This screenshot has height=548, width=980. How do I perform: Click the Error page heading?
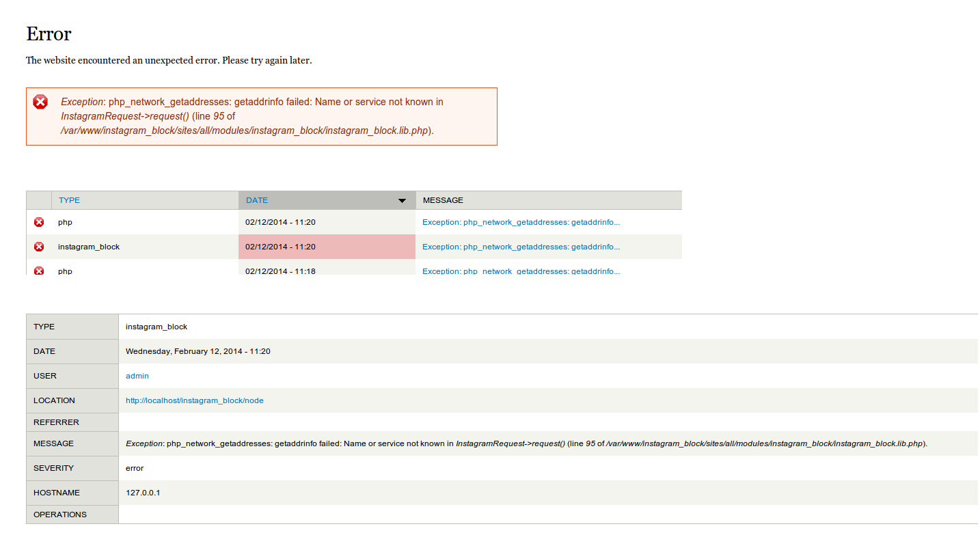click(x=49, y=33)
